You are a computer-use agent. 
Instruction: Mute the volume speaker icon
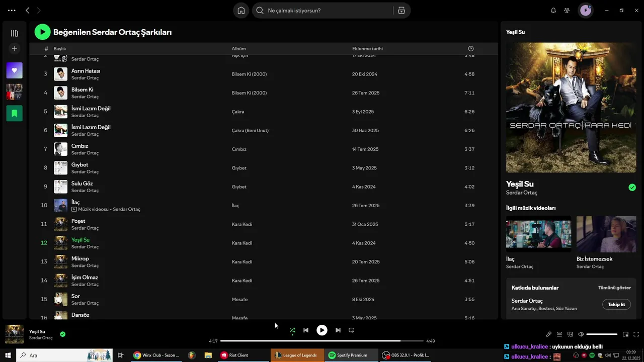tap(581, 334)
